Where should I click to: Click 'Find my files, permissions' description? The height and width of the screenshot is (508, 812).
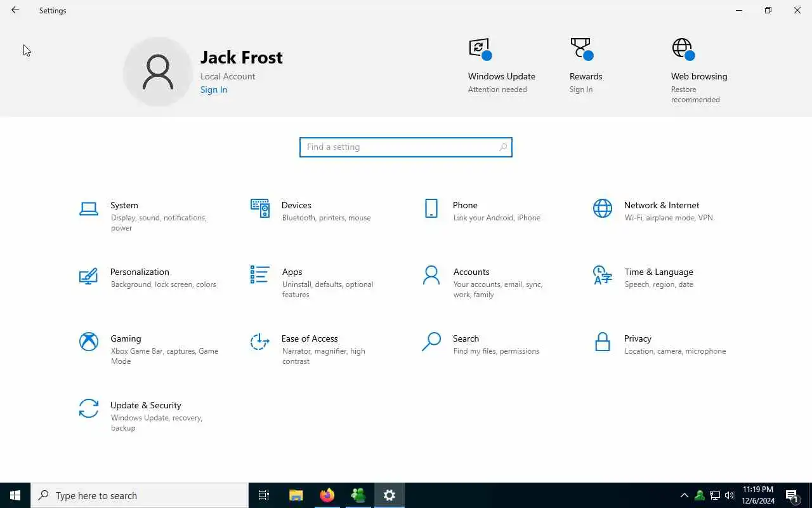coord(496,351)
